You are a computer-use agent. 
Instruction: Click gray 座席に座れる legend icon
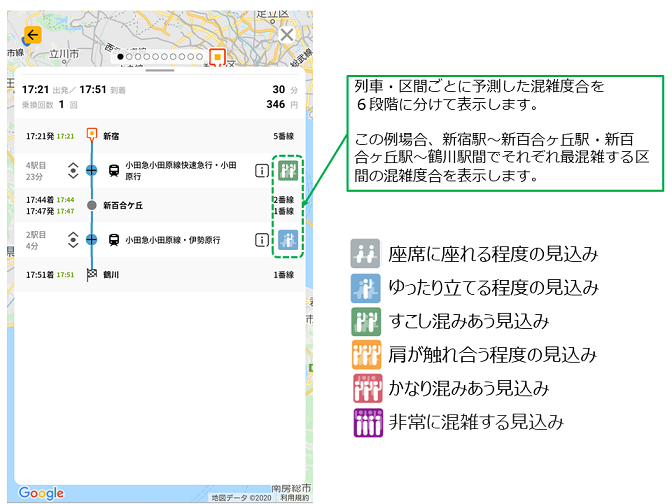tap(366, 254)
